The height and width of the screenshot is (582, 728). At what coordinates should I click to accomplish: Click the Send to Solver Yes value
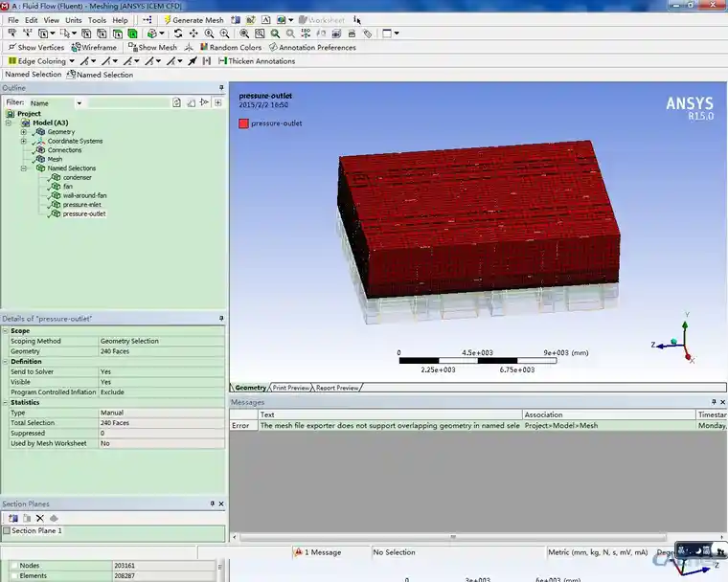coord(162,371)
